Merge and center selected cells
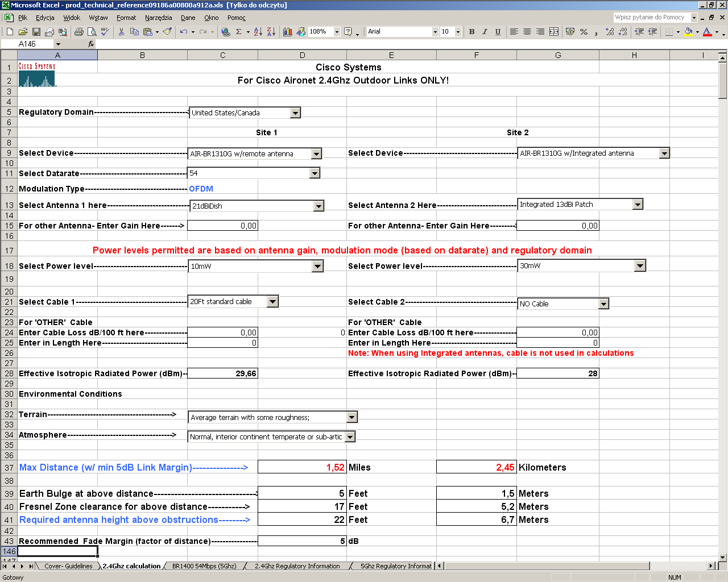 (554, 32)
